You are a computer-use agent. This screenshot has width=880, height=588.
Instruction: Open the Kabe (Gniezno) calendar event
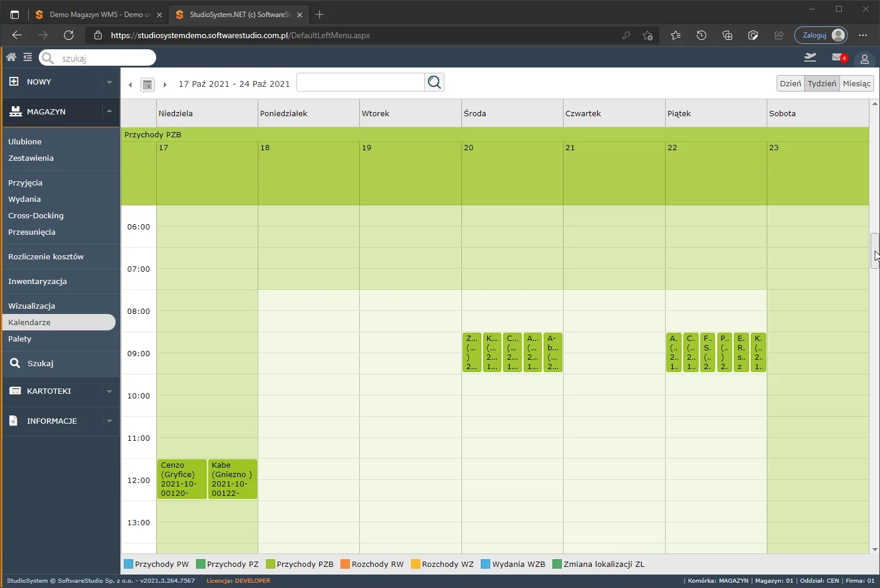point(232,479)
